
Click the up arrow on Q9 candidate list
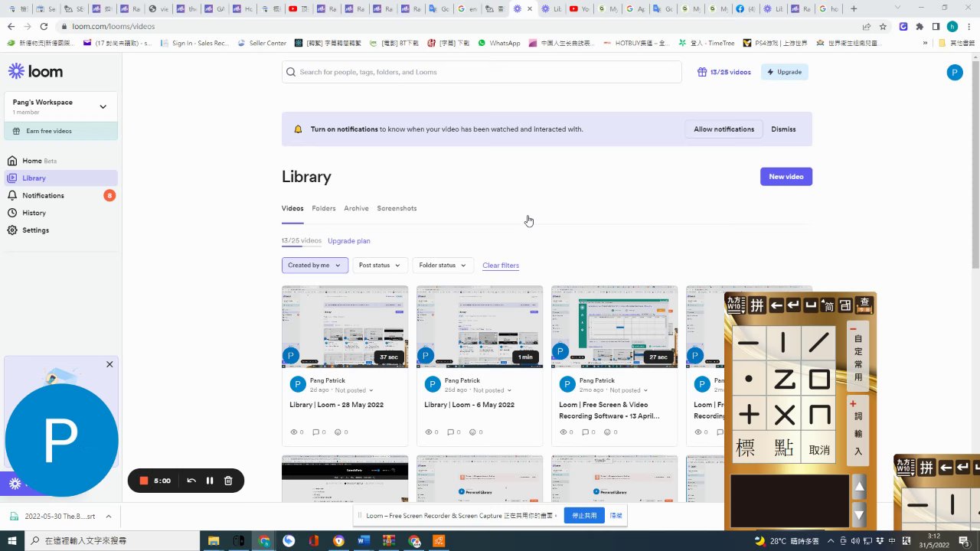[859, 487]
